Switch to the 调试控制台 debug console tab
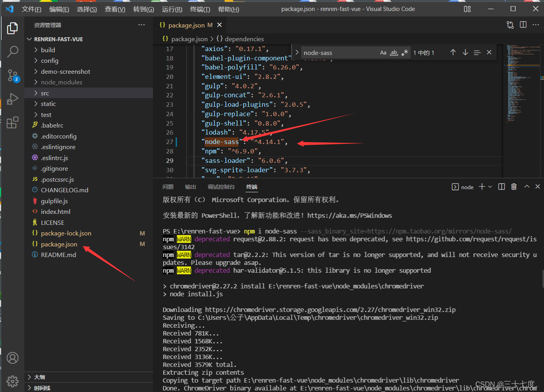Viewport: 544px width, 392px height. click(221, 187)
